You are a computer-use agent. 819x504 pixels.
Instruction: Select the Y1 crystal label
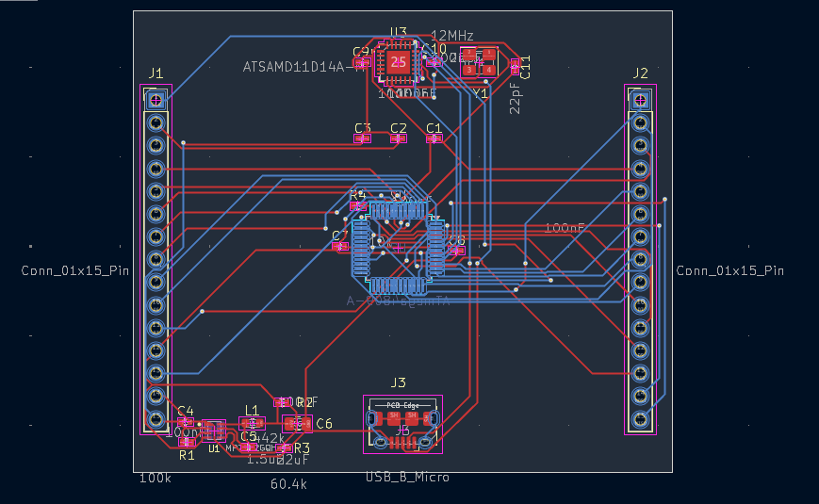pos(480,94)
